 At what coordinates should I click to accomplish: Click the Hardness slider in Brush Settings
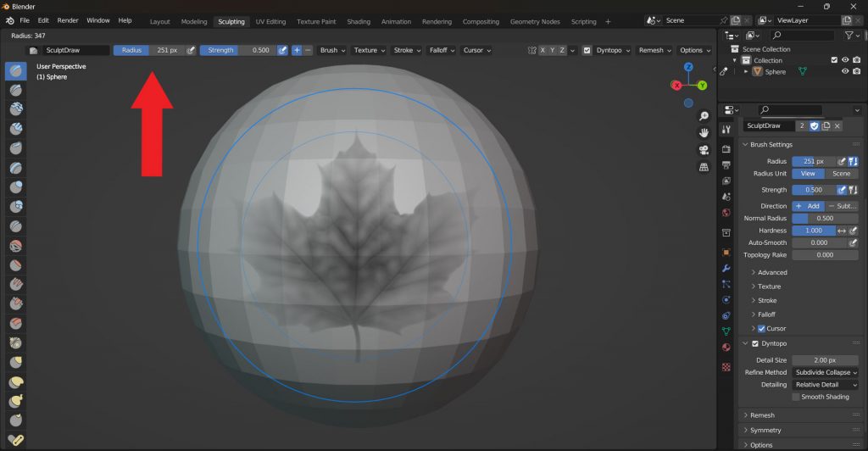click(x=815, y=231)
